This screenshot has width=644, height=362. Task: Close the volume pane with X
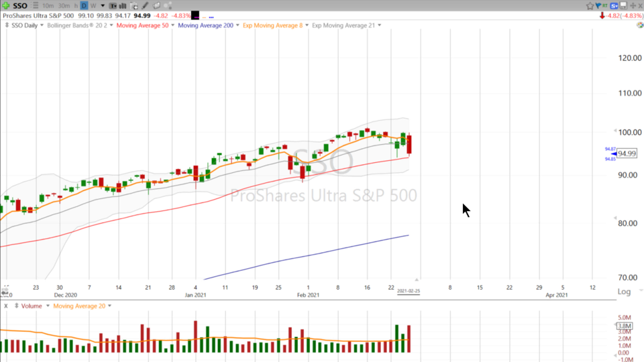6,306
